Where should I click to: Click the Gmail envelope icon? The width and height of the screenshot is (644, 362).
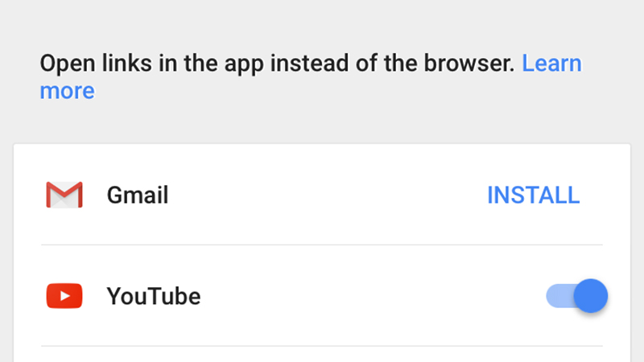[x=64, y=195]
